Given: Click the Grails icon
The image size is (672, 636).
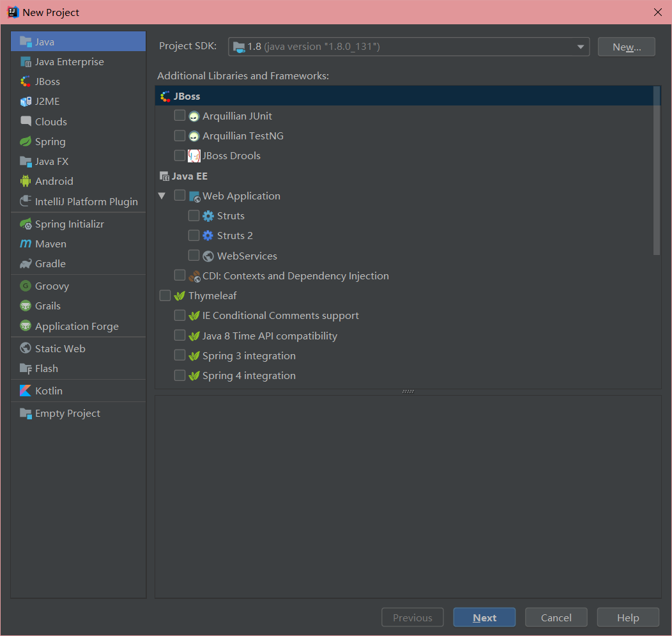Looking at the screenshot, I should pyautogui.click(x=26, y=306).
